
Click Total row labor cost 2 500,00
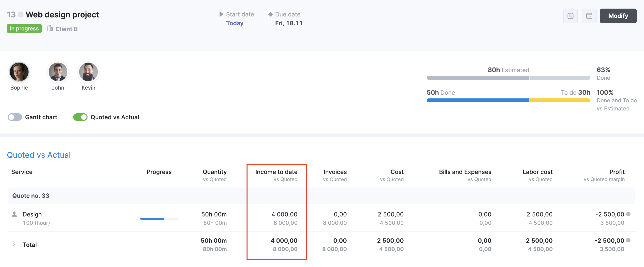(x=539, y=240)
